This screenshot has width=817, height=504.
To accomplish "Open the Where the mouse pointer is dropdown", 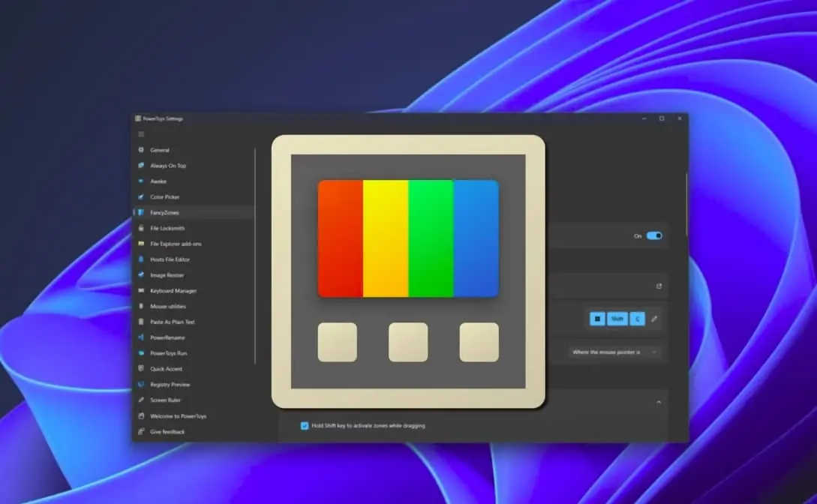I will pyautogui.click(x=615, y=352).
